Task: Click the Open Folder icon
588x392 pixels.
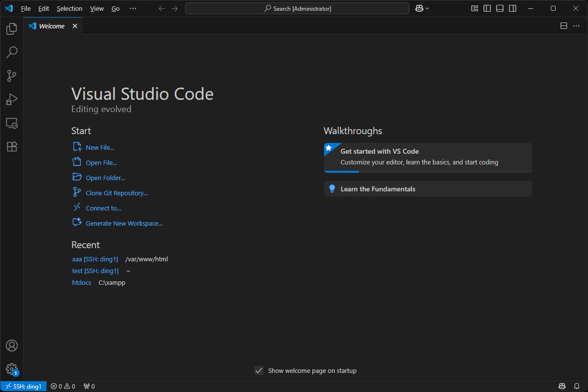Action: [x=77, y=177]
